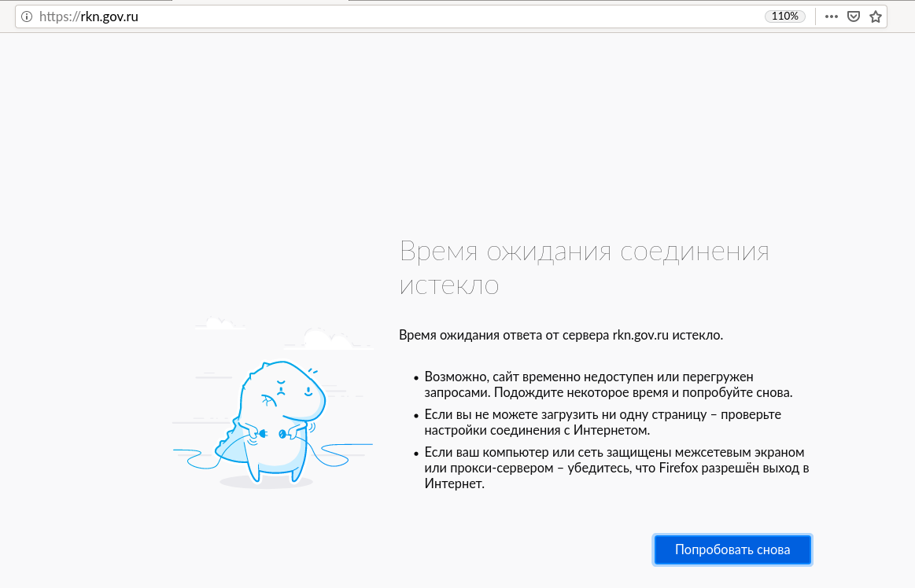Save the page to Pocket
The image size is (915, 588).
[x=853, y=16]
